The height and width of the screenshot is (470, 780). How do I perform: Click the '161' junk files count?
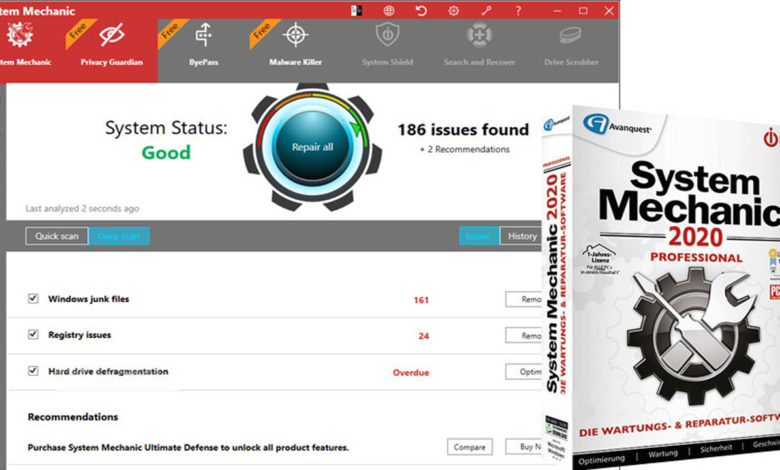click(421, 300)
